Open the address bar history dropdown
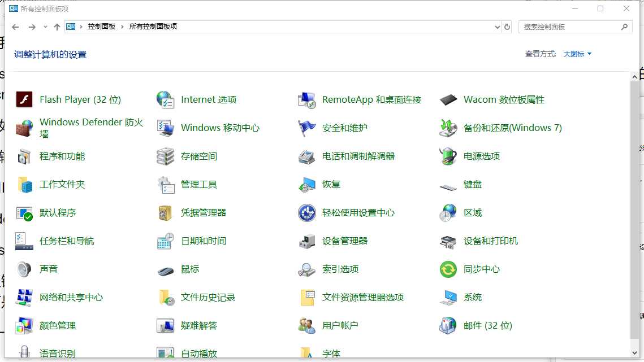 [498, 27]
